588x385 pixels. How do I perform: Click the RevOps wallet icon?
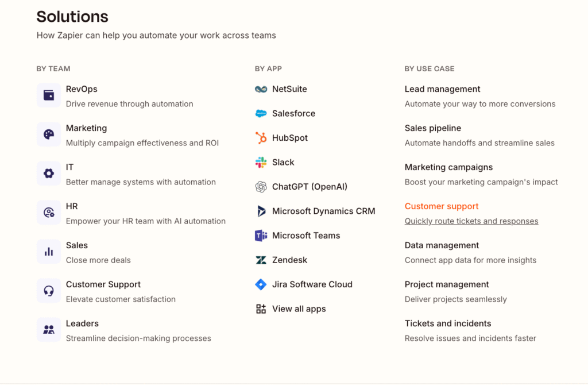pos(49,95)
